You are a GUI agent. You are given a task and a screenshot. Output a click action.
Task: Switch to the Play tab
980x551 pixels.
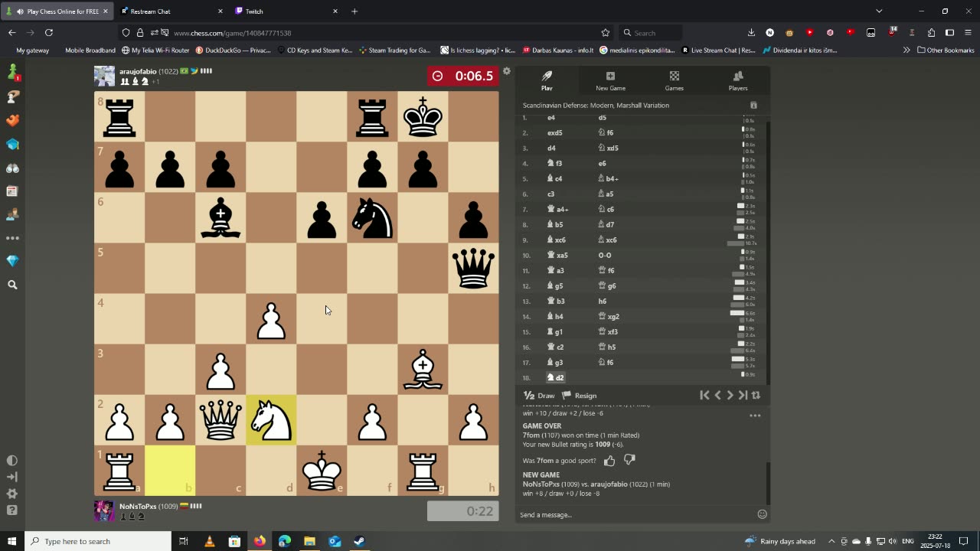click(547, 80)
